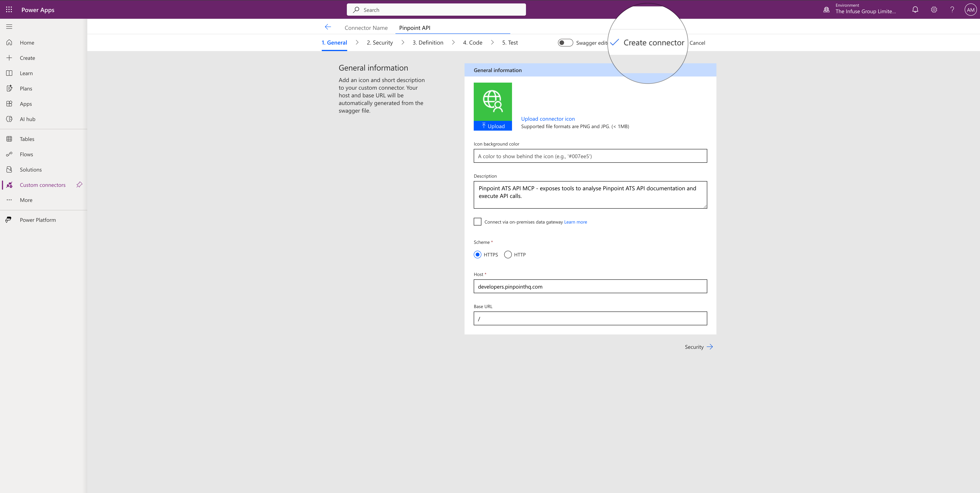Click the search magnifier icon
This screenshot has width=980, height=493.
point(356,10)
